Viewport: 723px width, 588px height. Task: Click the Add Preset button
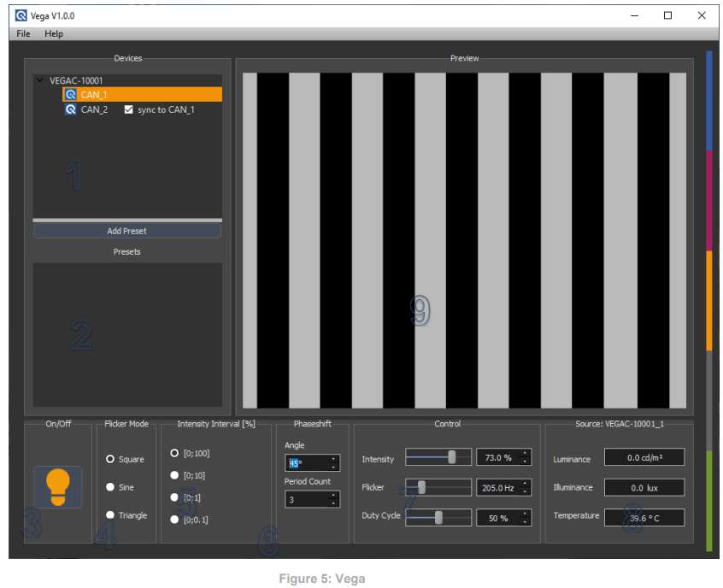point(126,230)
